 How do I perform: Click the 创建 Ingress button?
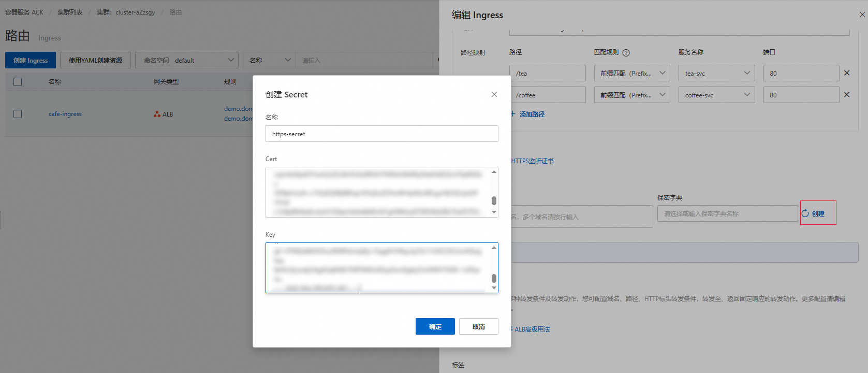[x=31, y=60]
